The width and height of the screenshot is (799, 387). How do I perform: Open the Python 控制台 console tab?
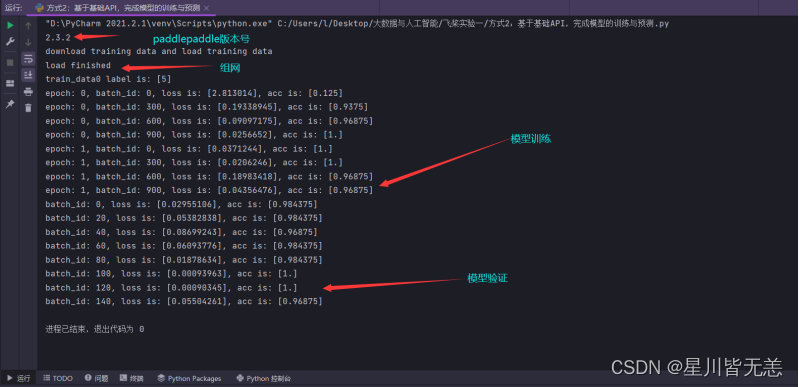(x=263, y=378)
